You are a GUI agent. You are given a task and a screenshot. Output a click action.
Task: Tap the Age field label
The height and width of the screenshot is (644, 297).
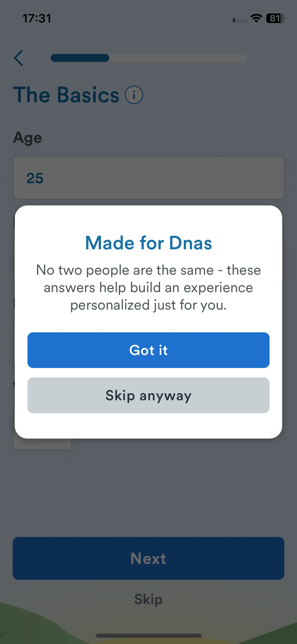coord(27,138)
